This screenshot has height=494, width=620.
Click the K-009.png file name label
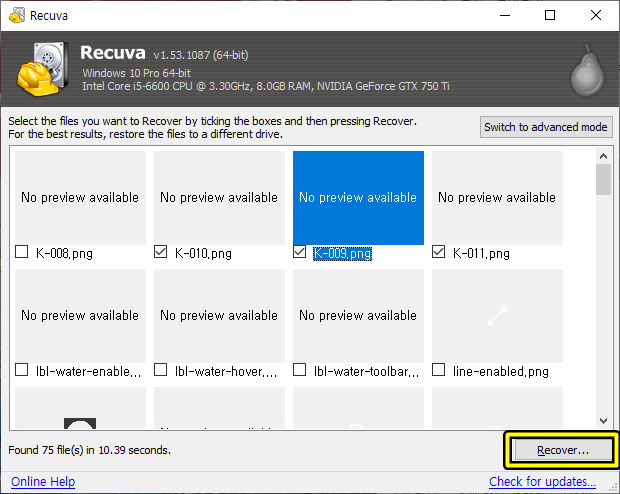(342, 253)
